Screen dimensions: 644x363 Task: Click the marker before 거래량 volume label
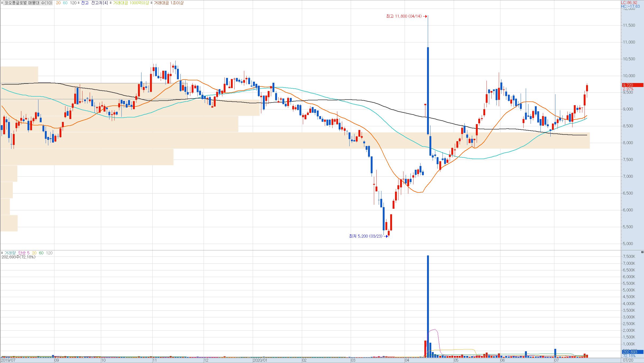tap(2, 253)
